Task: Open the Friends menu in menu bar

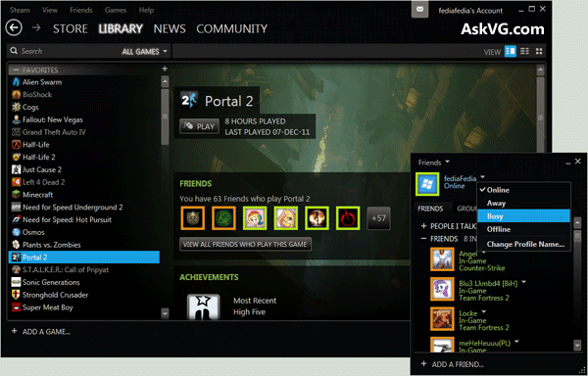Action: (81, 10)
